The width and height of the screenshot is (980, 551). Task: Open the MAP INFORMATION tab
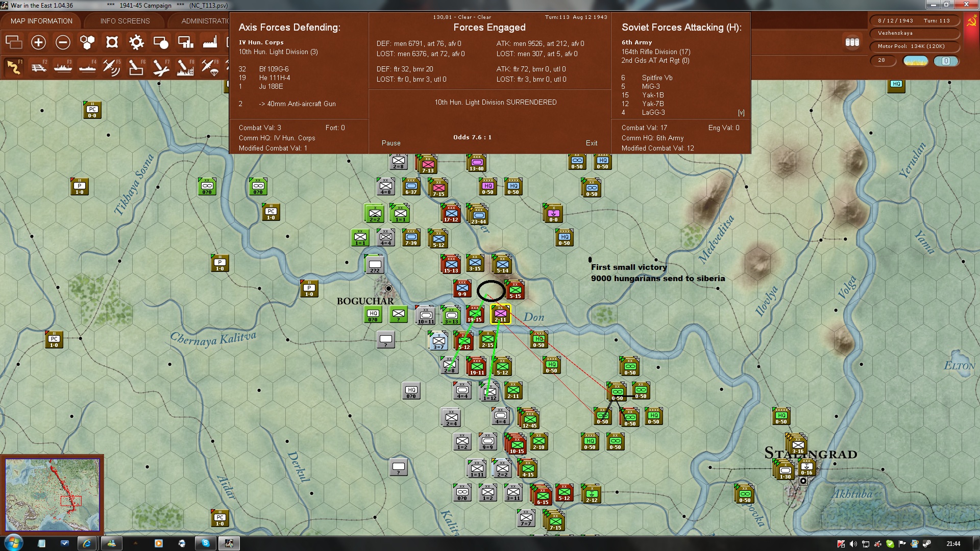click(x=41, y=21)
